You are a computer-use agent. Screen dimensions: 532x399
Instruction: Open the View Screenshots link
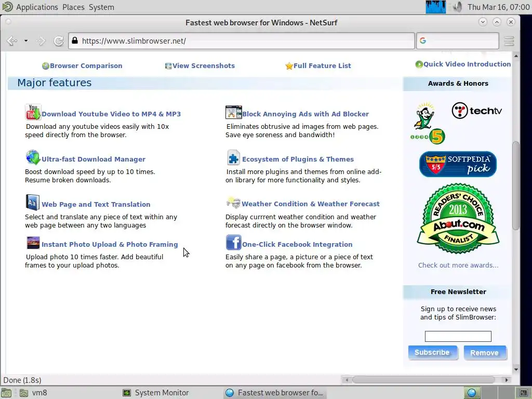pyautogui.click(x=203, y=66)
